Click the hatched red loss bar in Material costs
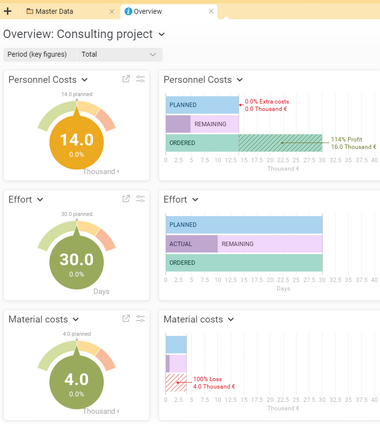This screenshot has width=380, height=430. tap(176, 383)
